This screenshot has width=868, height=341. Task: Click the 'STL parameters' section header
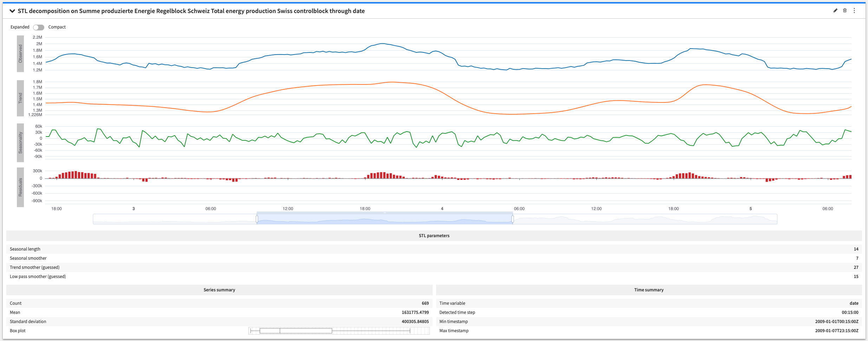(434, 236)
